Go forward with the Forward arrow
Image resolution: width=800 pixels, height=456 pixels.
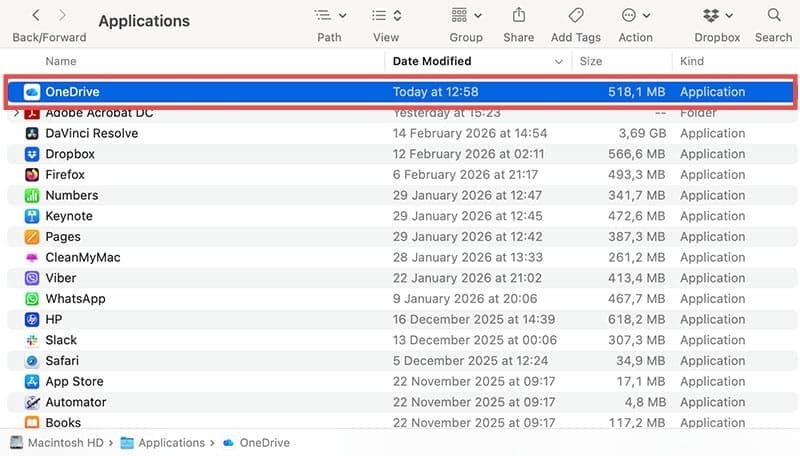point(62,15)
